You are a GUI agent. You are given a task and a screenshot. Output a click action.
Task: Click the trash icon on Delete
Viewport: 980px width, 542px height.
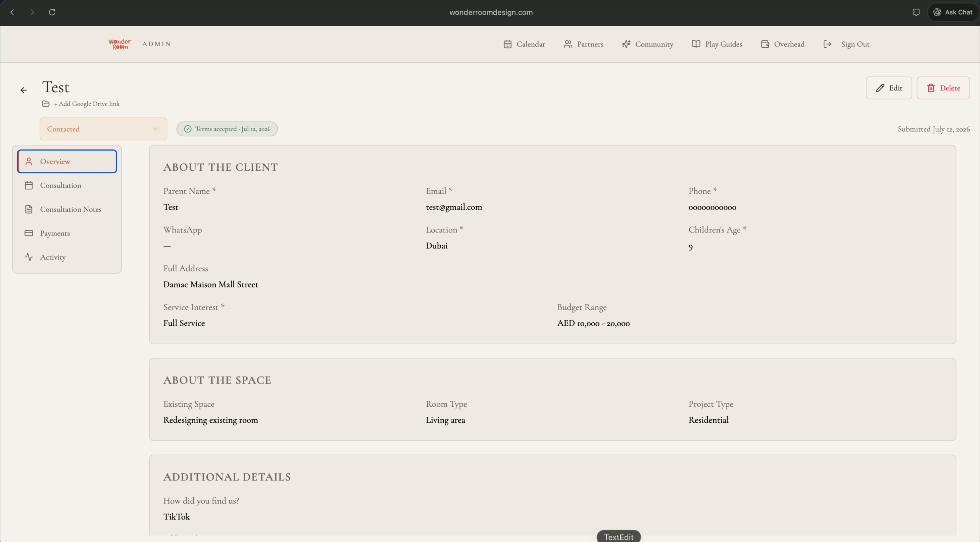coord(931,88)
